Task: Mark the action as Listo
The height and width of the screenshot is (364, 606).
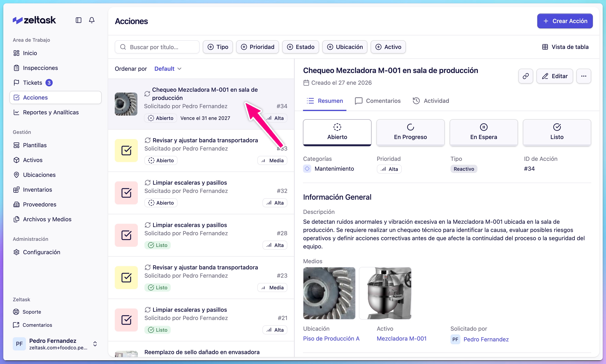Action: 557,132
